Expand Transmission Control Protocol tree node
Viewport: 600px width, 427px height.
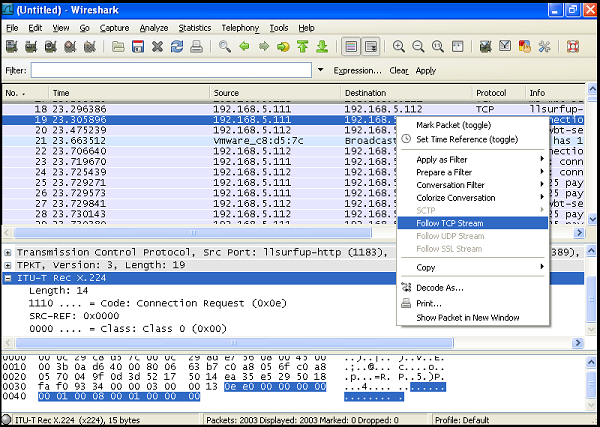tap(8, 253)
